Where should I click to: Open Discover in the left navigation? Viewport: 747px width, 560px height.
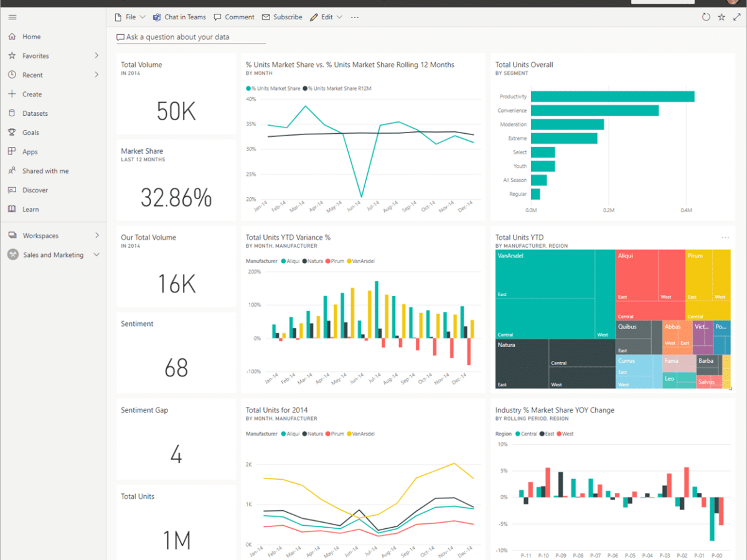coord(35,190)
